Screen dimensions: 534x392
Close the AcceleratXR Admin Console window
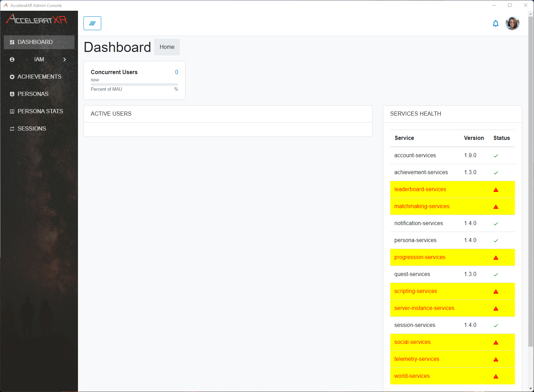coord(526,5)
